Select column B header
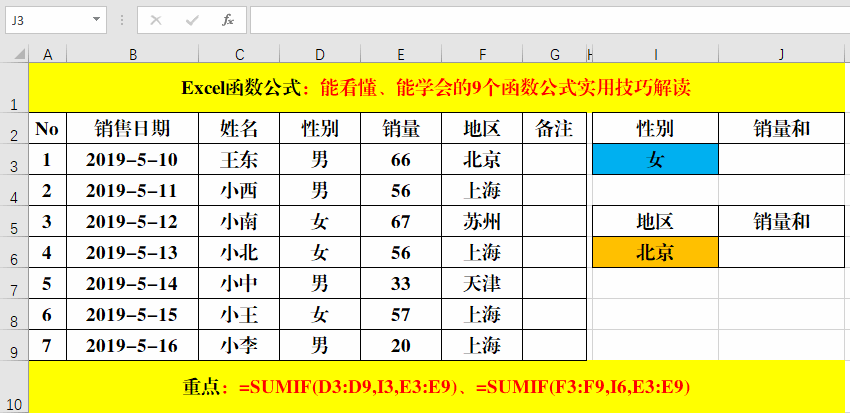 (133, 54)
